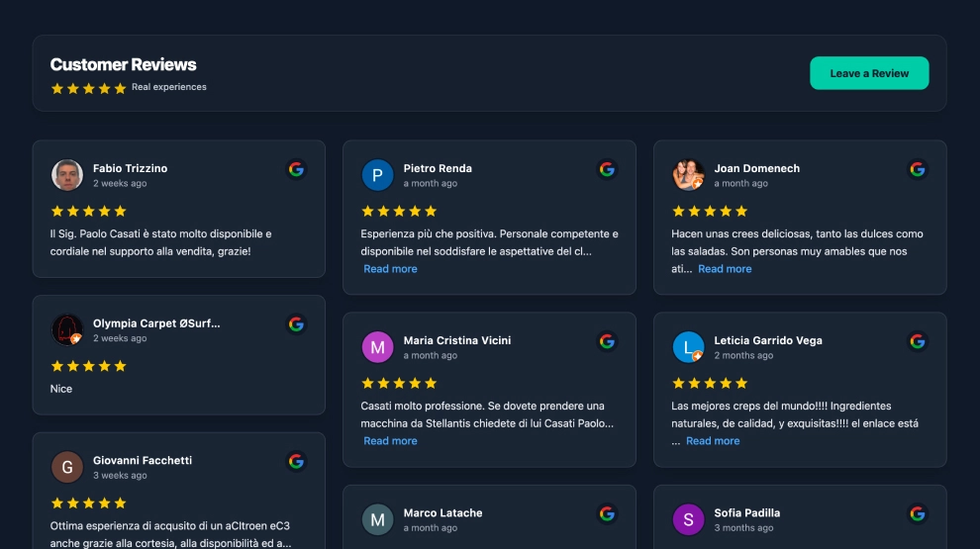The width and height of the screenshot is (980, 549).
Task: Open Google icon on Fabio Trizzino's review
Action: tap(296, 169)
